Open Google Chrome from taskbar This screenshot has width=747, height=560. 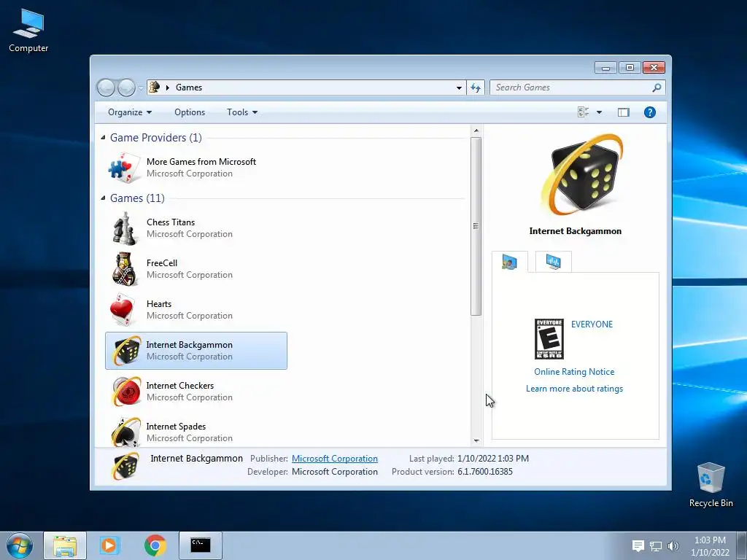[155, 545]
